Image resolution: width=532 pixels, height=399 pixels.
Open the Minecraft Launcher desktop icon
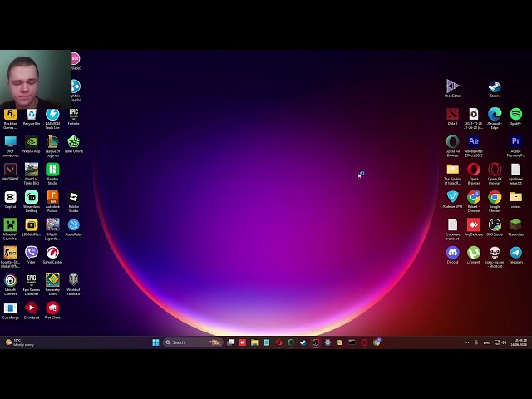[10, 229]
